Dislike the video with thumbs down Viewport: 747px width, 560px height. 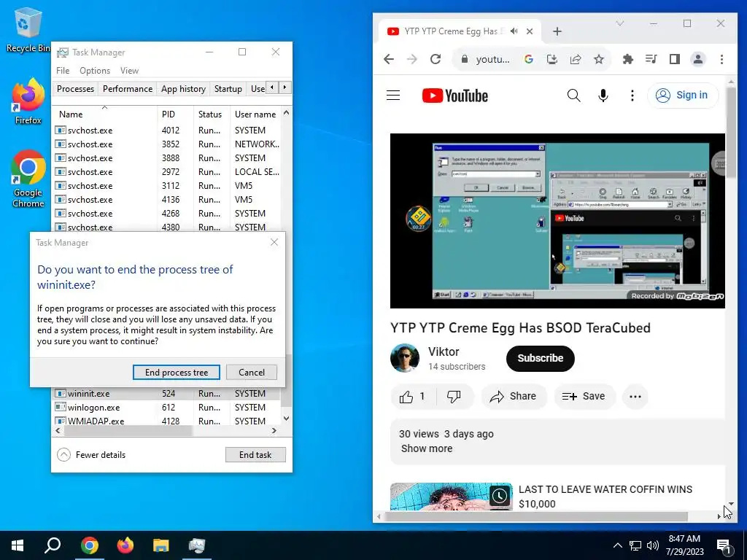(454, 397)
